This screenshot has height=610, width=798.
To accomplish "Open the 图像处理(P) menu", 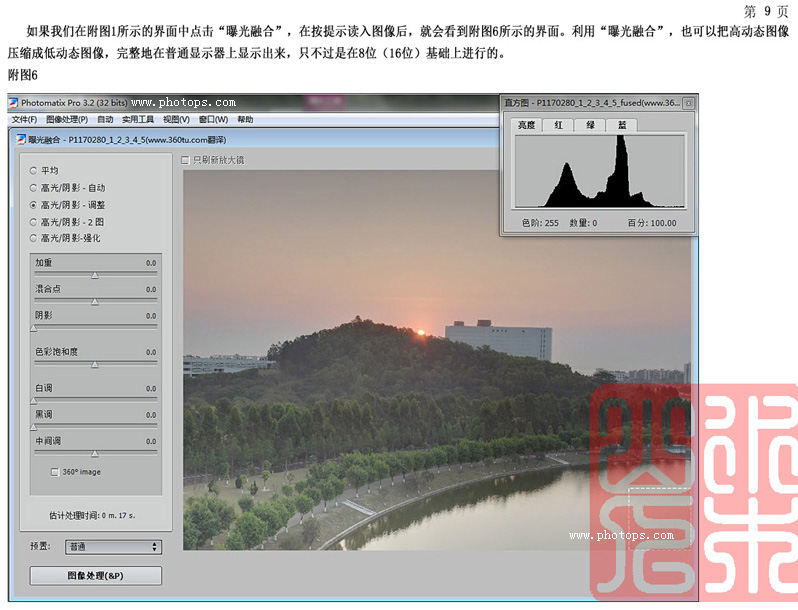I will coord(67,120).
